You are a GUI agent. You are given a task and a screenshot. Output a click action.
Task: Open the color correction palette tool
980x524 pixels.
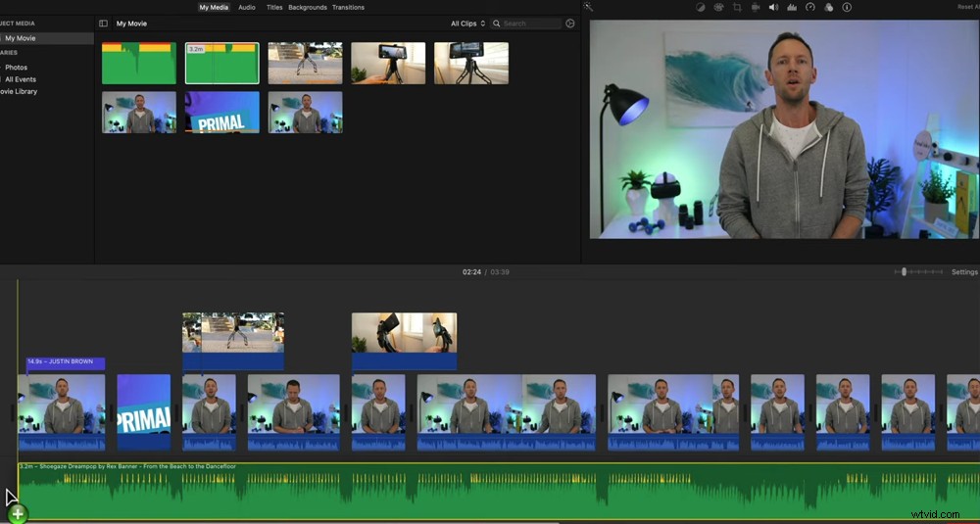pos(718,8)
